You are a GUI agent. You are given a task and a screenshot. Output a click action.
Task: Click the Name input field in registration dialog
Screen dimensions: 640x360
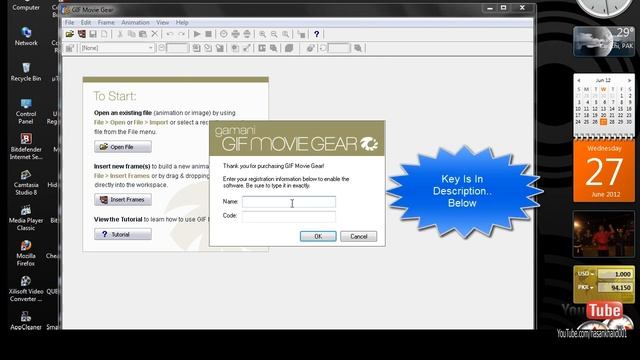[289, 202]
